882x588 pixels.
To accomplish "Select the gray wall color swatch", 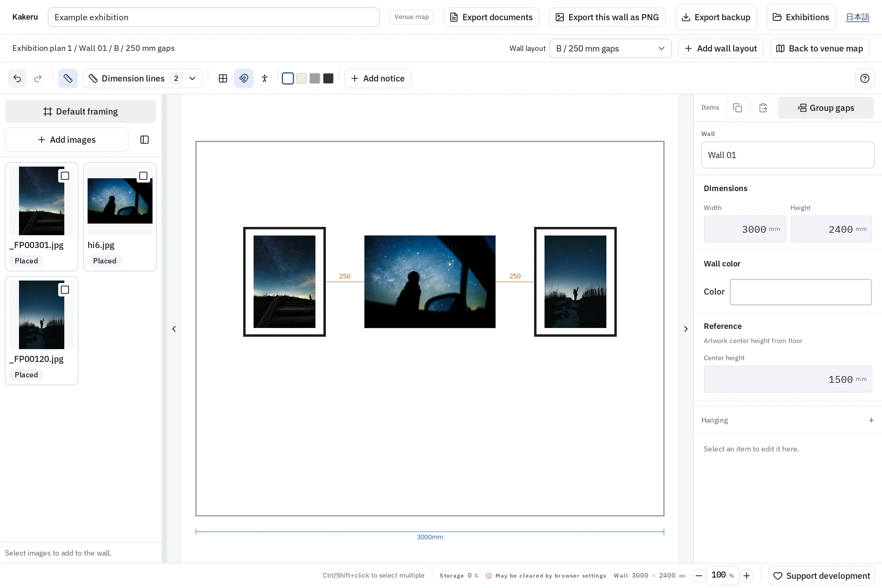I will coord(315,78).
